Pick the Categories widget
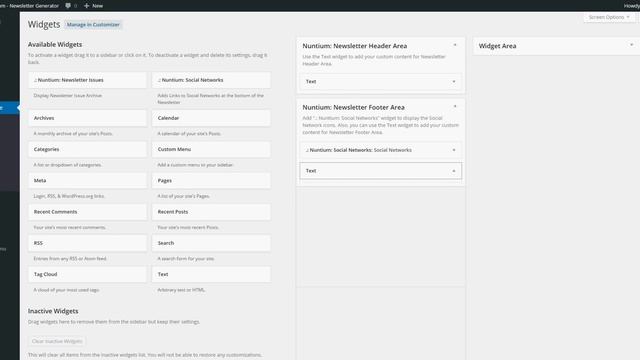The height and width of the screenshot is (360, 640). tap(87, 149)
